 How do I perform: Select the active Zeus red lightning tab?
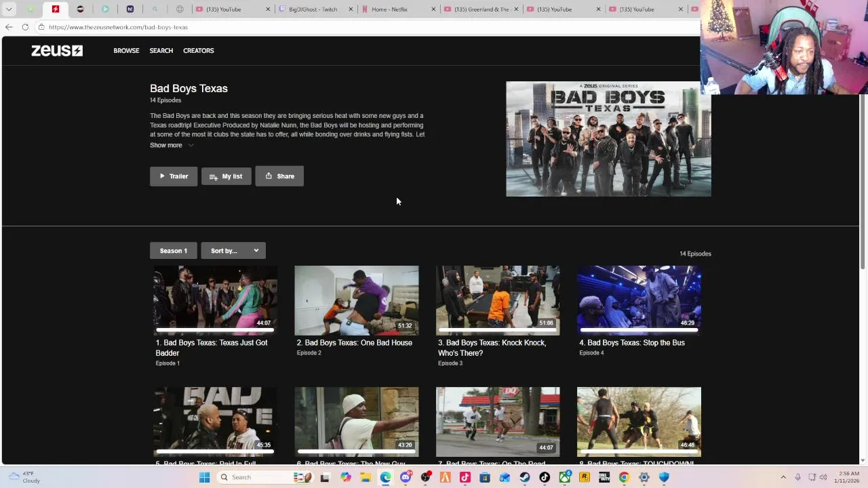(56, 9)
